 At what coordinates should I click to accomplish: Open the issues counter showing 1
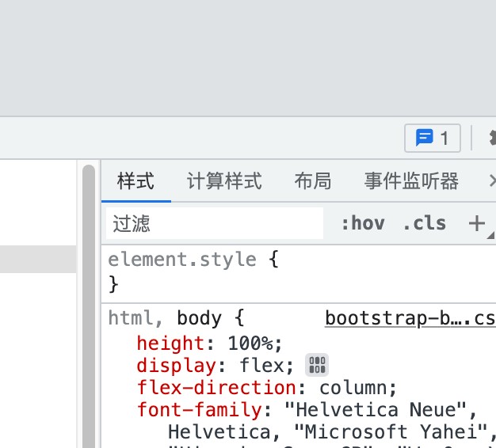[x=432, y=138]
